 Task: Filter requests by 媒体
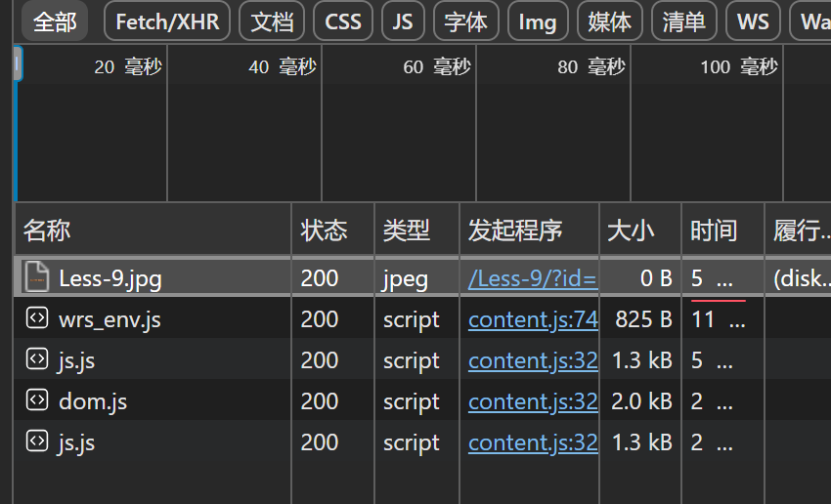609,21
